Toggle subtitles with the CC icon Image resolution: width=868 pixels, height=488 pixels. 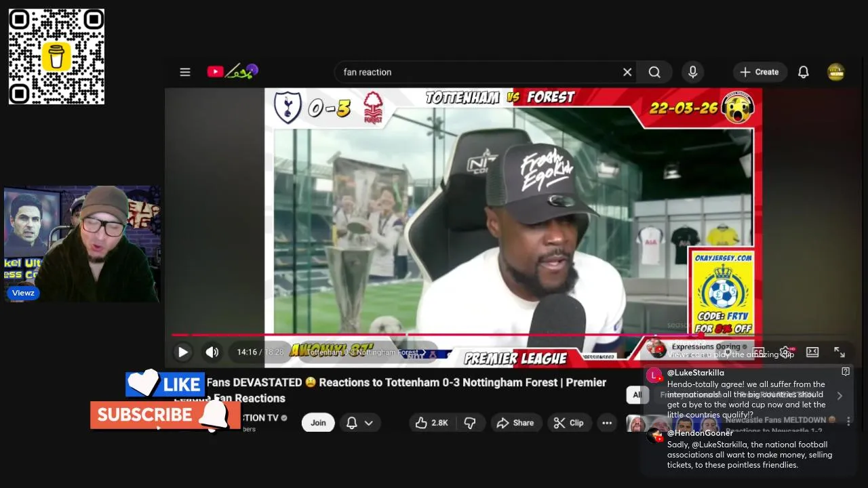tap(759, 352)
